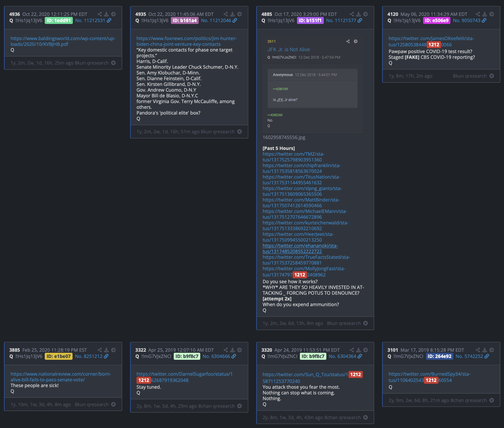Open the JamesOKeefeIII twitter link
This screenshot has height=428, width=504.
click(431, 41)
